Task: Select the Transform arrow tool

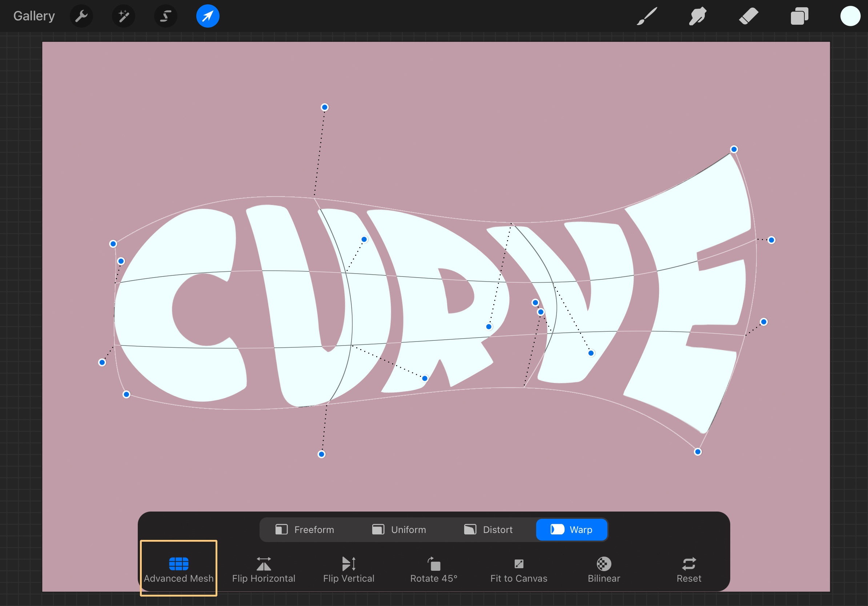Action: coord(208,16)
